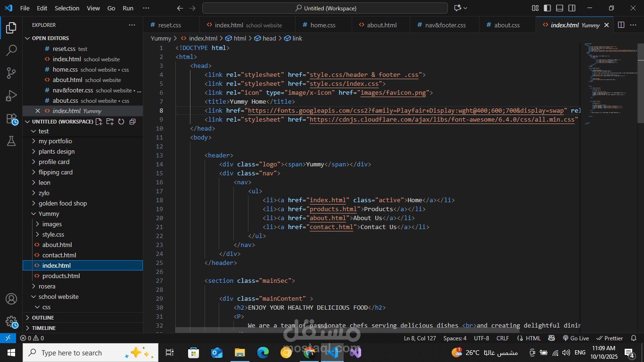Viewport: 644px width, 362px height.
Task: Change indentation Spaces: 4
Action: tap(455, 338)
